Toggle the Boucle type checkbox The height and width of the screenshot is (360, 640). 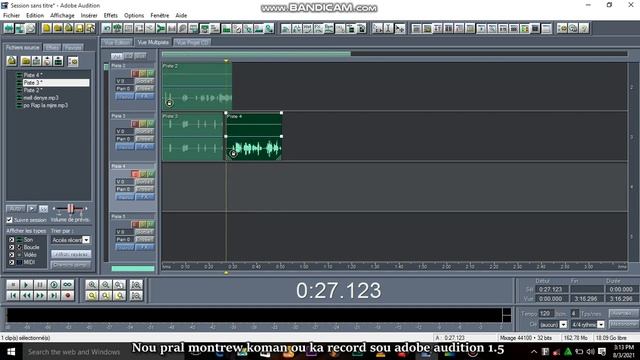[11, 247]
